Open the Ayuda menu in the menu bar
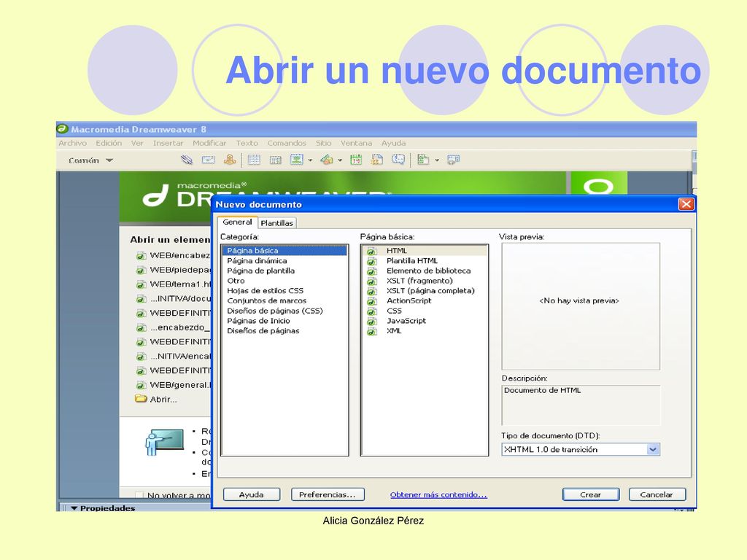This screenshot has height=560, width=747. click(x=393, y=143)
